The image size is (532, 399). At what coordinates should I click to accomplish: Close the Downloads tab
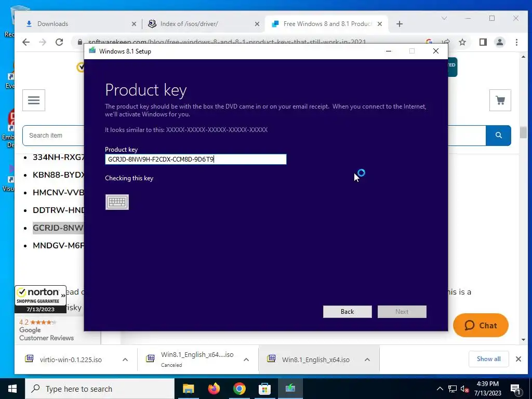(x=134, y=24)
